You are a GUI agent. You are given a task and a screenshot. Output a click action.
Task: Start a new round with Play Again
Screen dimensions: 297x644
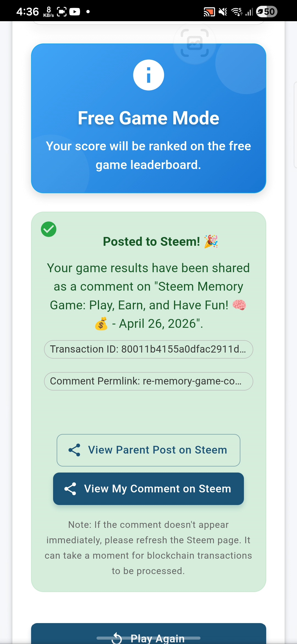coord(148,634)
